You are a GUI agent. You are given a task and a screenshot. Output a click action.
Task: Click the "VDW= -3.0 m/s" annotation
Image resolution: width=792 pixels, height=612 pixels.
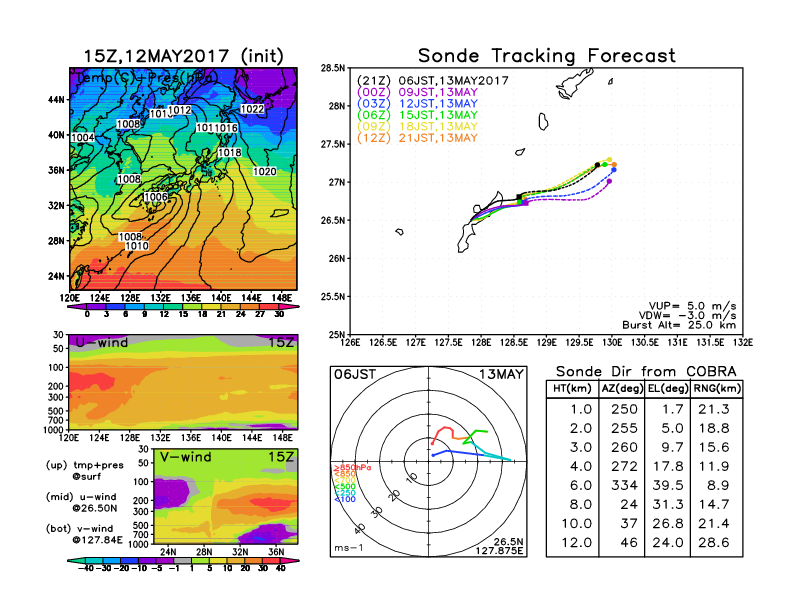point(687,316)
